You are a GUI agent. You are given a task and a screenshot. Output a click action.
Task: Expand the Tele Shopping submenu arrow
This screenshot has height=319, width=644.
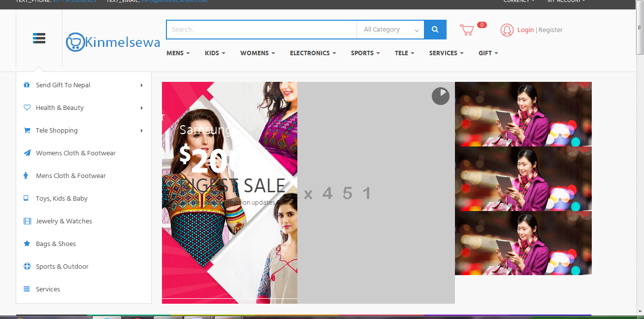[x=141, y=131]
